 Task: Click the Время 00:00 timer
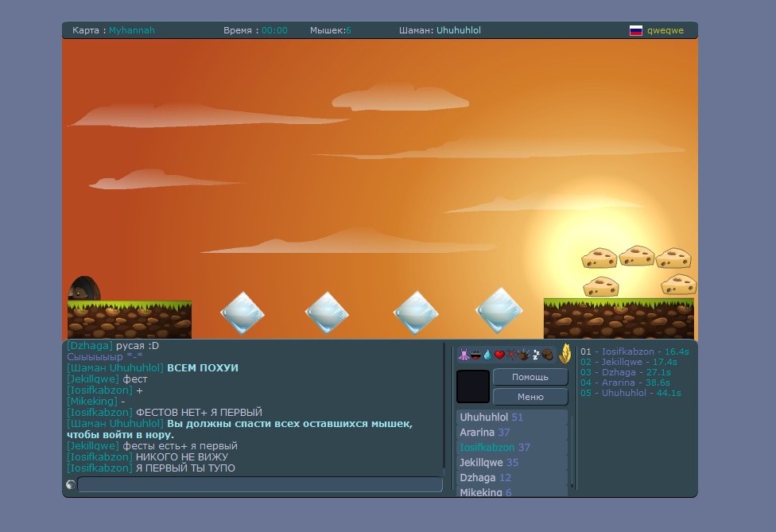pyautogui.click(x=255, y=30)
